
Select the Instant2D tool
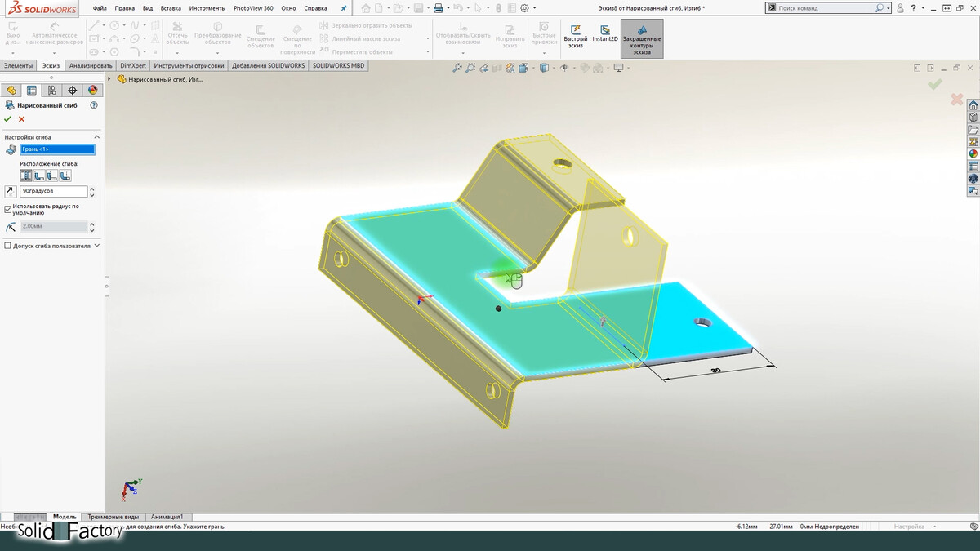[605, 34]
